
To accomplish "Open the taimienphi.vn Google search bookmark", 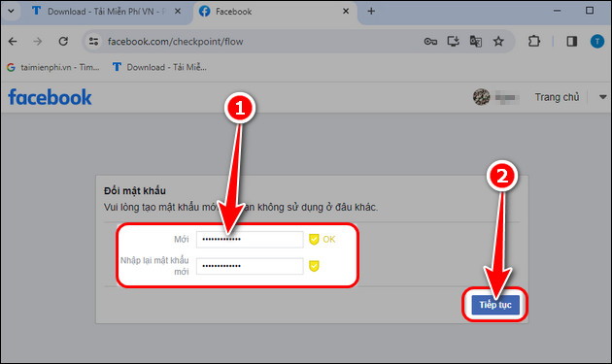I will (x=53, y=67).
